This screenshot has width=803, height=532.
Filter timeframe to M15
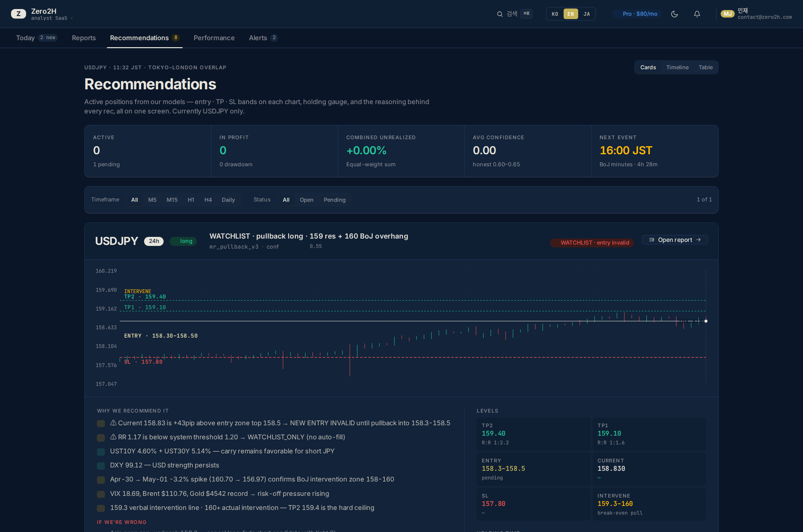(172, 200)
